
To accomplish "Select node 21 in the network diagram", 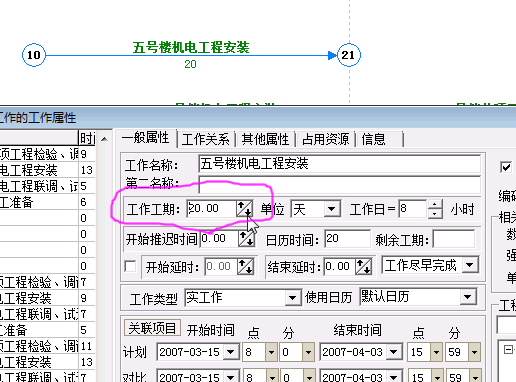I will pos(349,55).
